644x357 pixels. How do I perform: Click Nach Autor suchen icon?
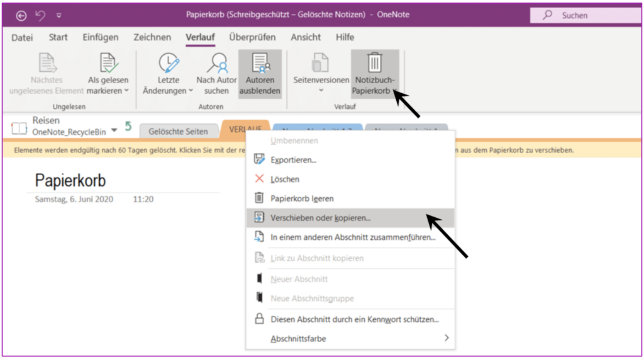pos(217,64)
